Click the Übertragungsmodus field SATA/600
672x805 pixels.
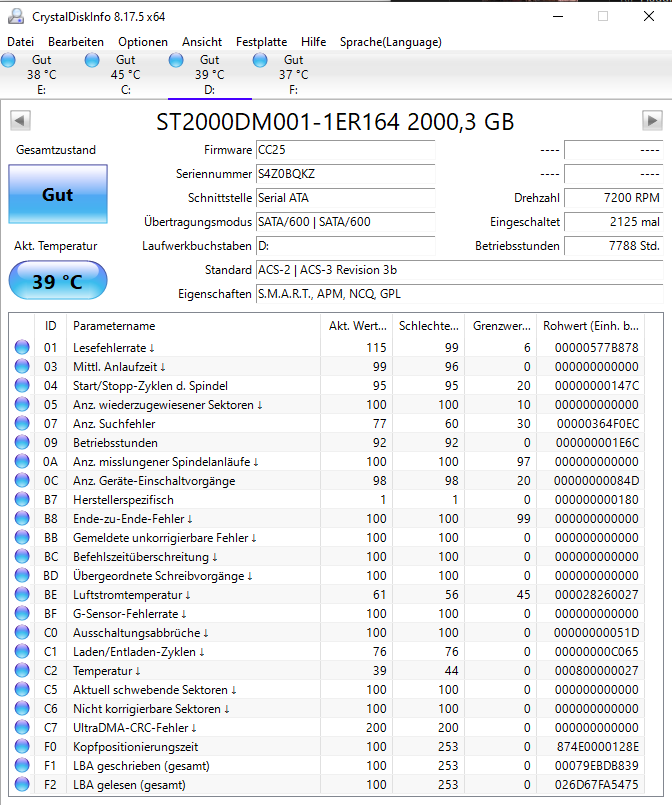[x=345, y=222]
